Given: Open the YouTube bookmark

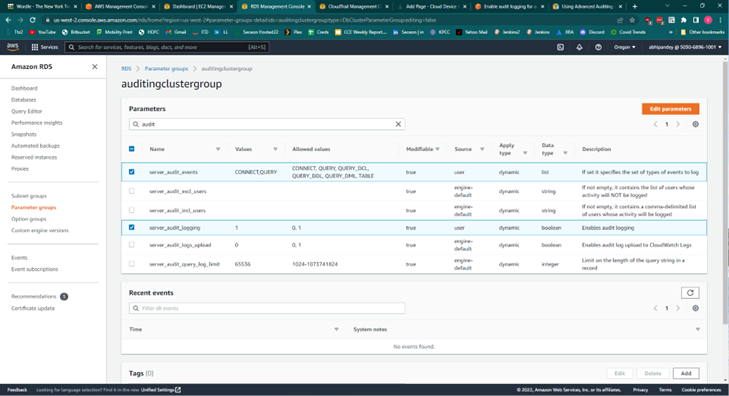Looking at the screenshot, I should [42, 32].
